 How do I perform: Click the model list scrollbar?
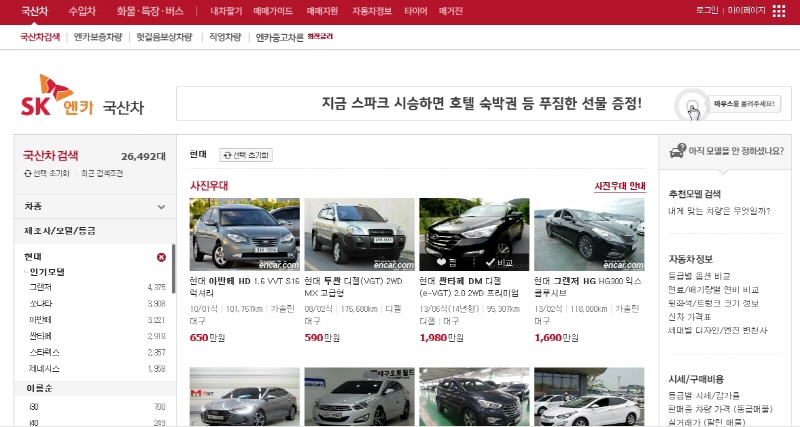coord(173,269)
